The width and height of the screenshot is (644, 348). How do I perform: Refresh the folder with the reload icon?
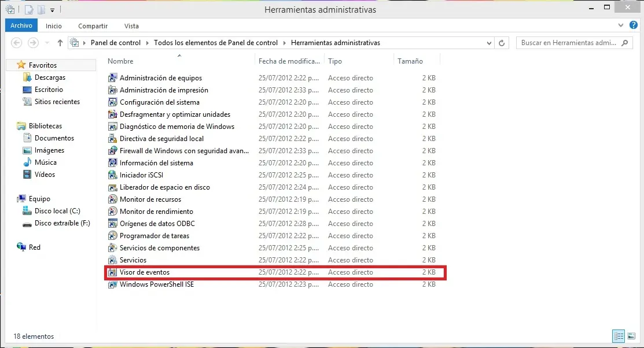click(502, 43)
